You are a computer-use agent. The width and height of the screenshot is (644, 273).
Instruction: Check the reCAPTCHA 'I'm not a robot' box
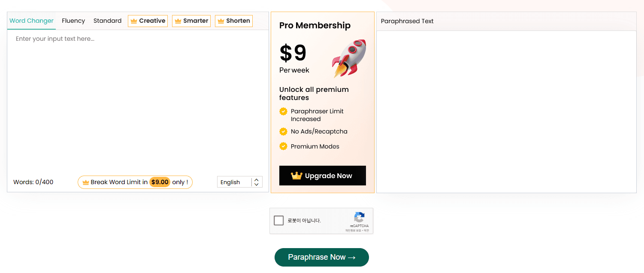(279, 220)
